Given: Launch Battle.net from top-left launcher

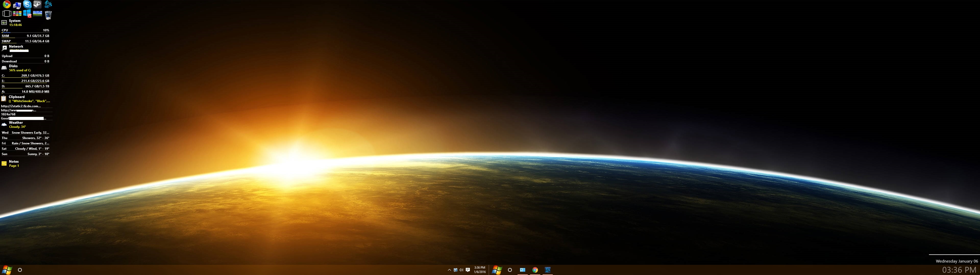Looking at the screenshot, I should 48,5.
